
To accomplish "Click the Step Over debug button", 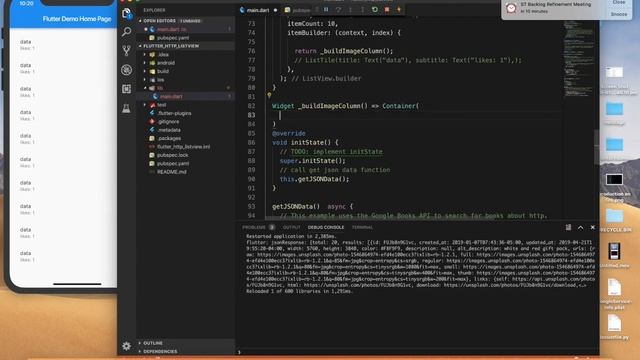I will (338, 9).
